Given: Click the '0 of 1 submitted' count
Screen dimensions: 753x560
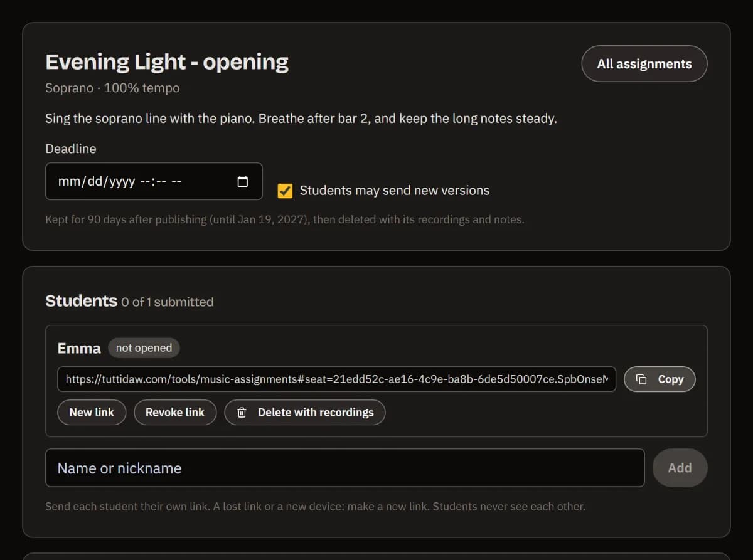Looking at the screenshot, I should (168, 302).
